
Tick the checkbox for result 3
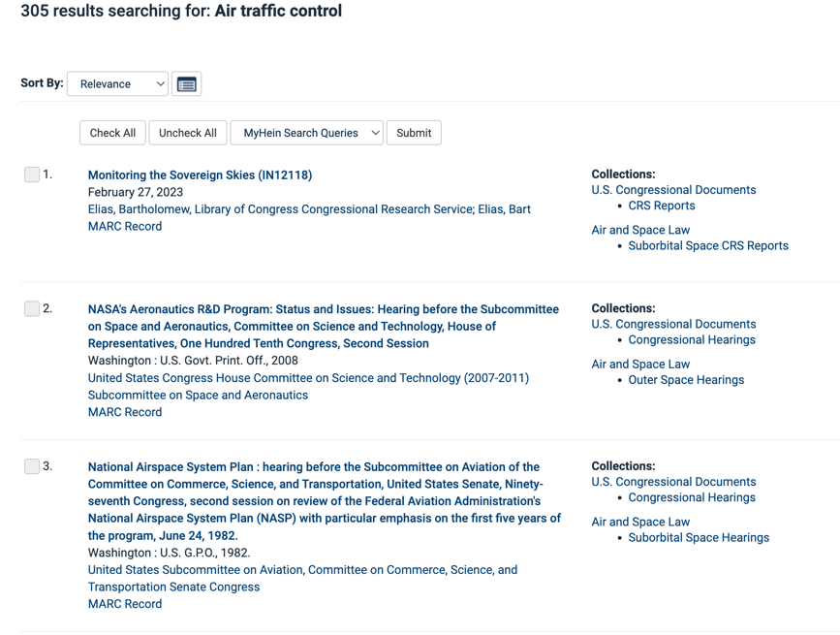click(x=32, y=466)
